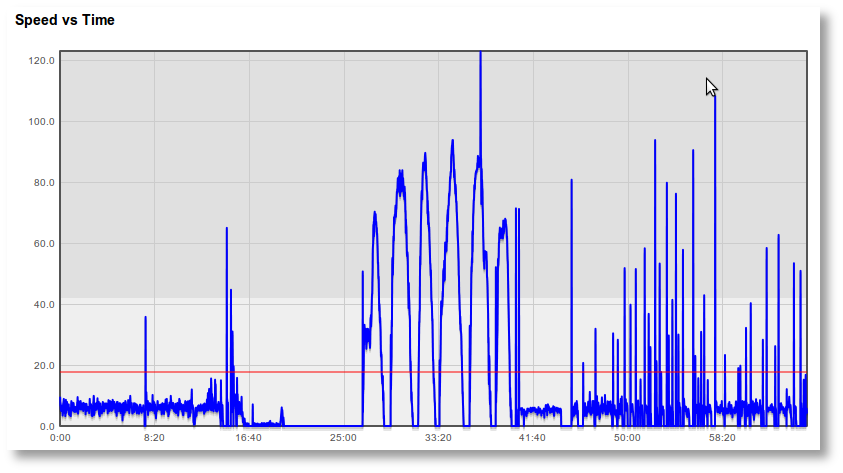Click the "Speed vs Time" chart title

(x=65, y=20)
